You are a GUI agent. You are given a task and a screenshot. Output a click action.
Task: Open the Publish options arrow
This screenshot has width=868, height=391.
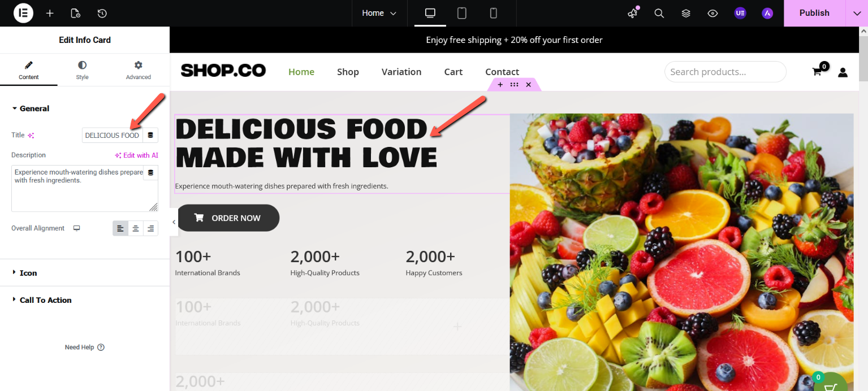tap(857, 13)
